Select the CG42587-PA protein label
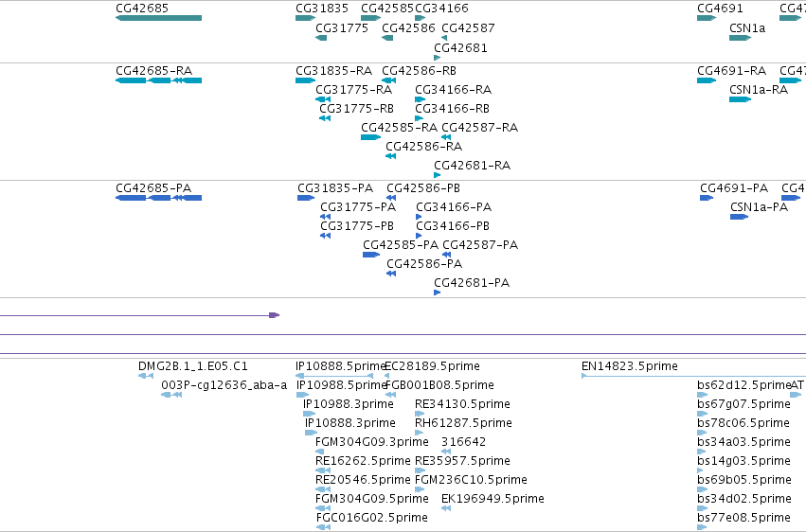The width and height of the screenshot is (806, 532). click(480, 245)
